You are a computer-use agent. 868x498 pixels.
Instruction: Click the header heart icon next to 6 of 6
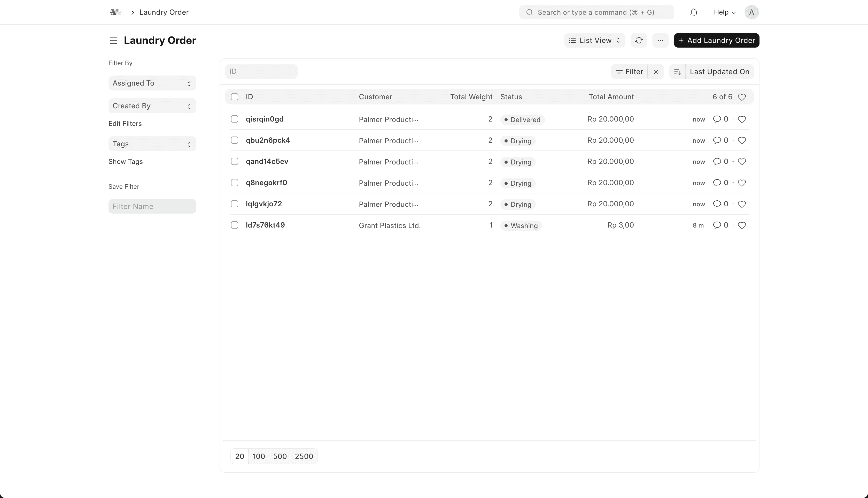coord(742,97)
